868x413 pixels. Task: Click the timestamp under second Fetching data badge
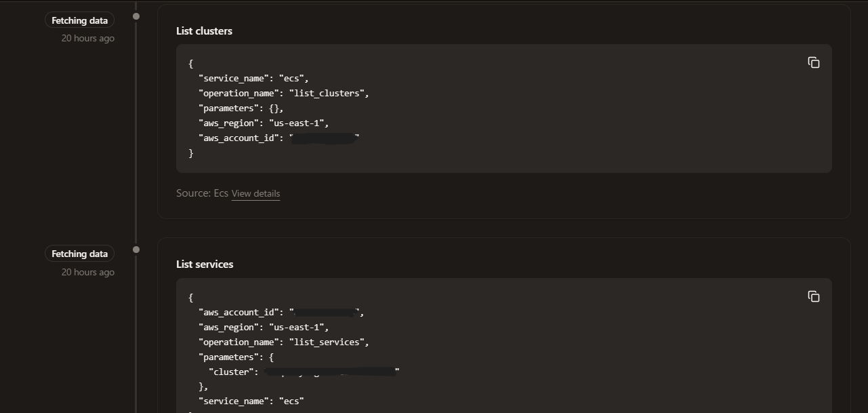pyautogui.click(x=87, y=272)
